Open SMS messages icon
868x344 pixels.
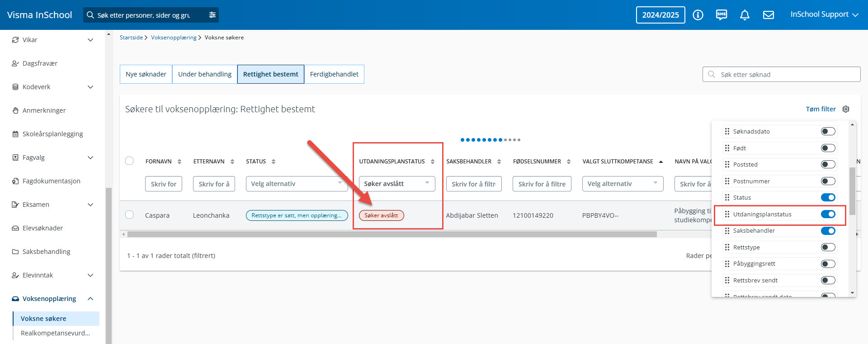(722, 15)
